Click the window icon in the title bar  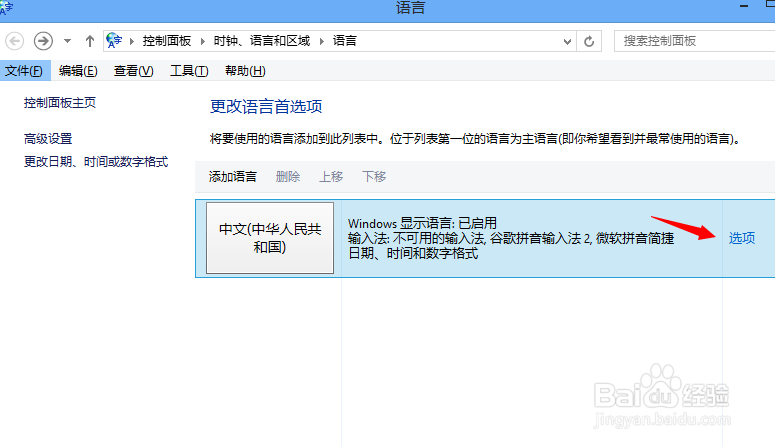(6, 8)
